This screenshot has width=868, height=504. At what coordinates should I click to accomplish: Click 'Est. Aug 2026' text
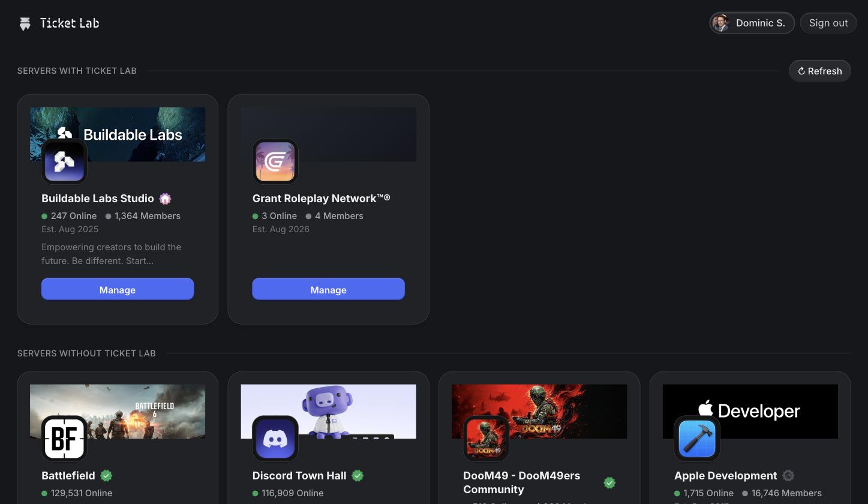click(281, 229)
